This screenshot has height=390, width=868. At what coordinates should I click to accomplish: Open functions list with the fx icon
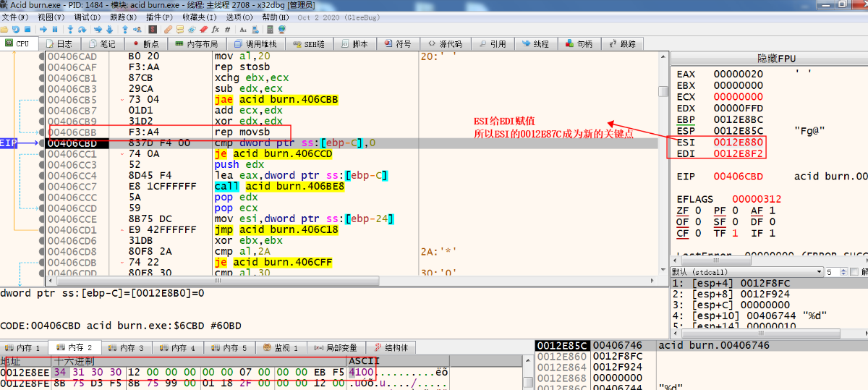click(216, 30)
